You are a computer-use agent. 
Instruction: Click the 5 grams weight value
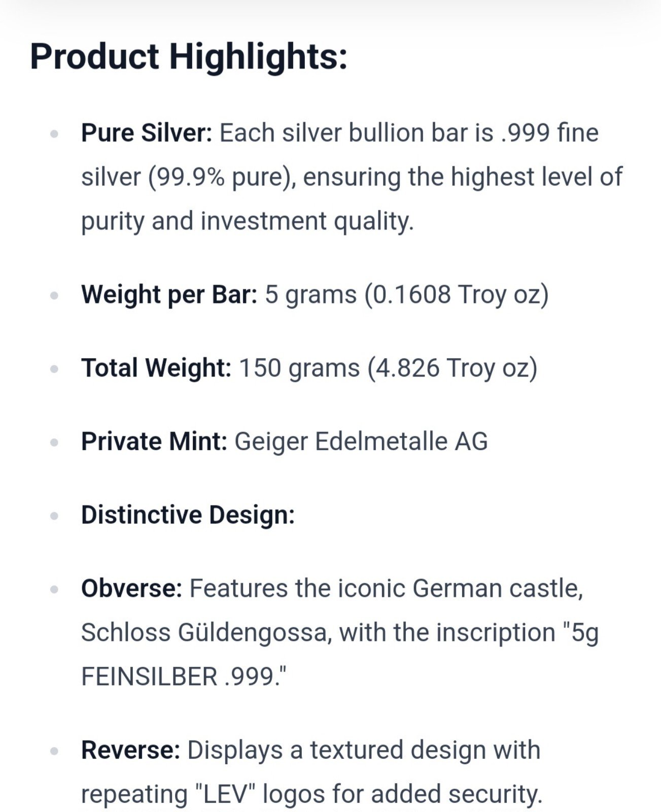310,294
